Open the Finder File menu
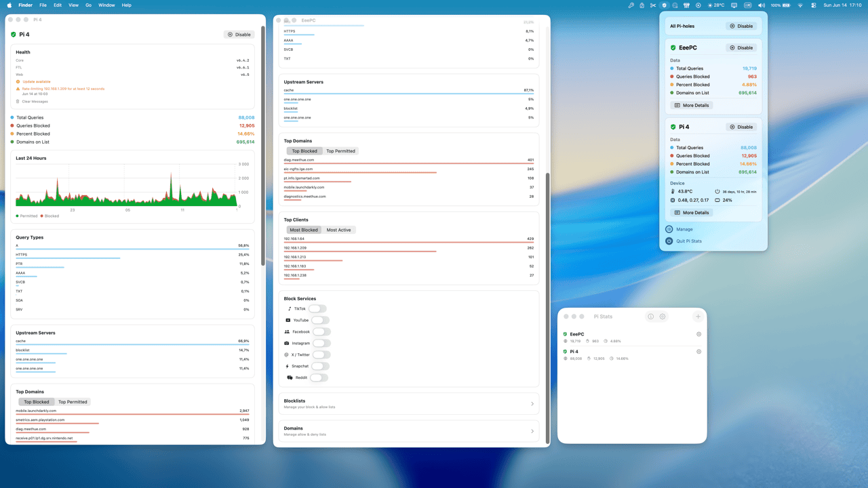This screenshot has width=868, height=488. (x=43, y=5)
